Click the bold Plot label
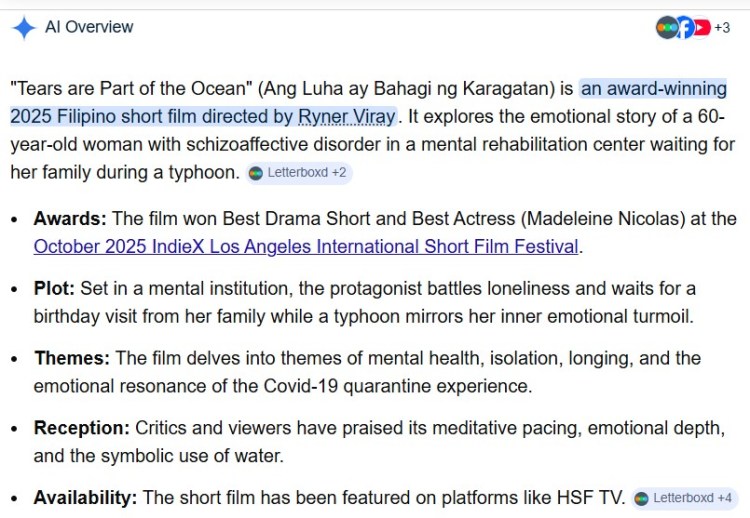 point(54,288)
